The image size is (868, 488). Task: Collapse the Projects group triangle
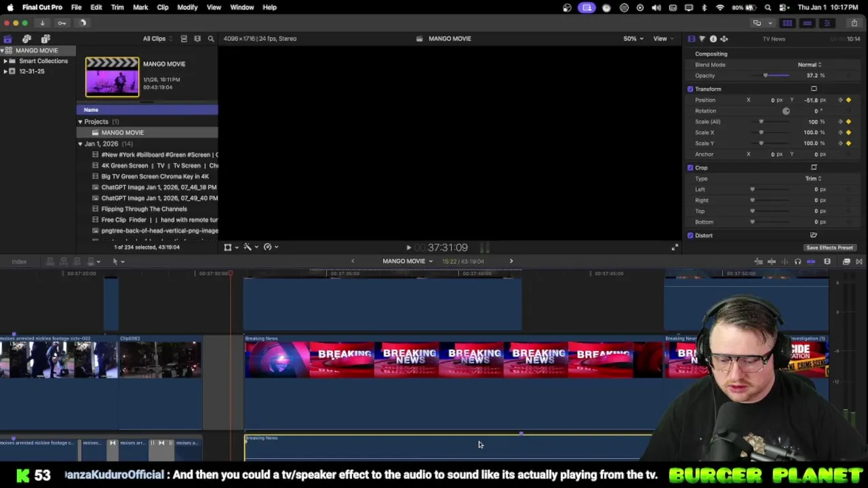pos(80,122)
